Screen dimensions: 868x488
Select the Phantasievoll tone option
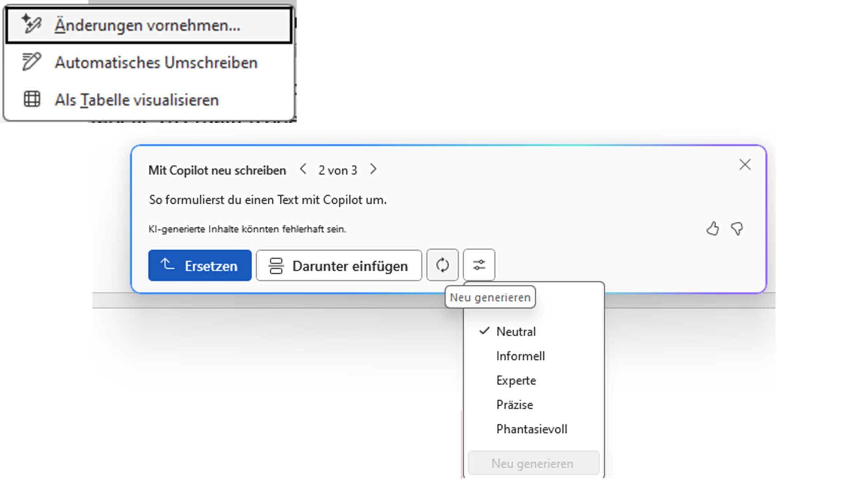click(x=534, y=429)
